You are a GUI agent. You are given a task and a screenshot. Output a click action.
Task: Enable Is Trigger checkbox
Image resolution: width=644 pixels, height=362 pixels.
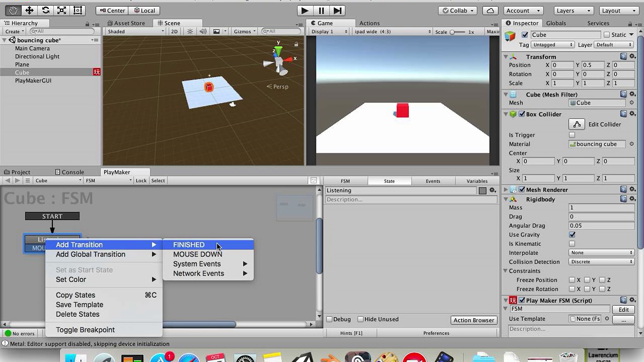[572, 135]
